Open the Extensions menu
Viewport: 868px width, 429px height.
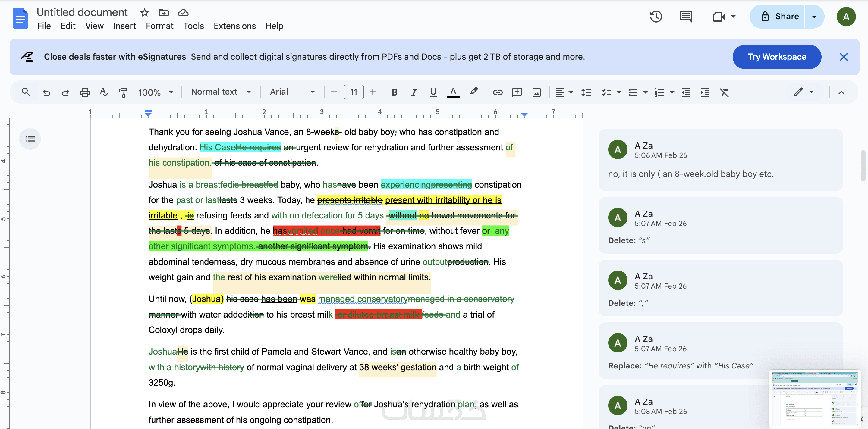click(234, 26)
